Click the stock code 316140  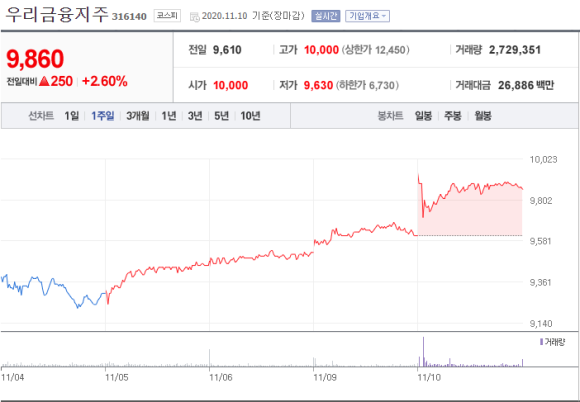pyautogui.click(x=129, y=17)
